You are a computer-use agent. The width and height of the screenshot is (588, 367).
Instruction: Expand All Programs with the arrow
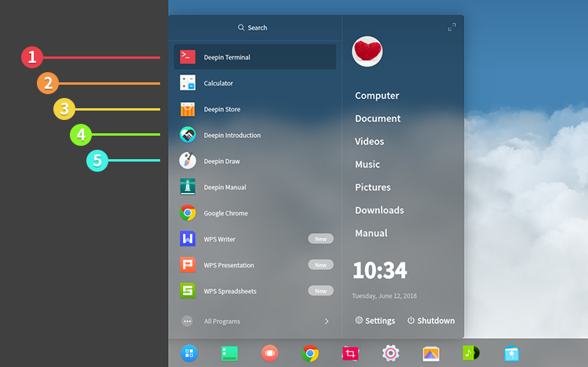point(327,321)
